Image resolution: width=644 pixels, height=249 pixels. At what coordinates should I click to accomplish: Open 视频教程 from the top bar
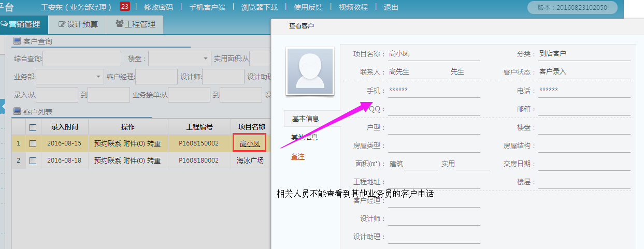[x=353, y=7]
